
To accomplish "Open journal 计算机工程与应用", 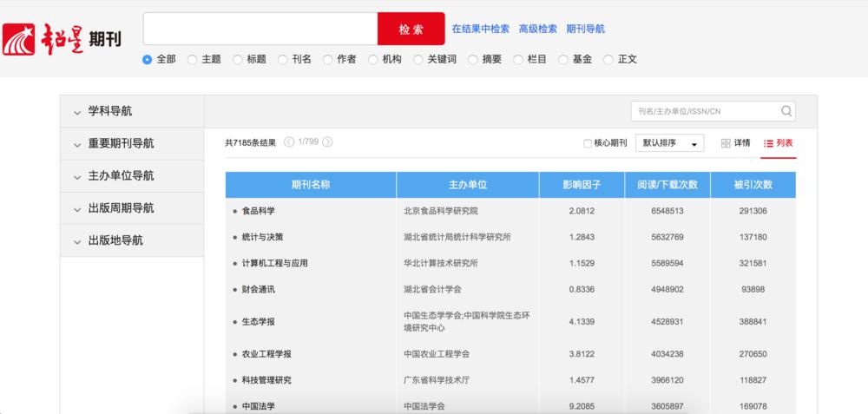I will click(x=274, y=264).
